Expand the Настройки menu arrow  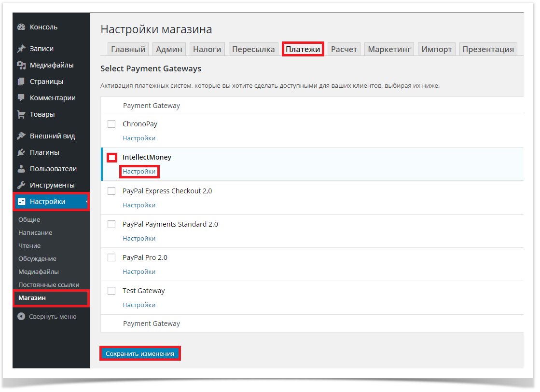(86, 202)
